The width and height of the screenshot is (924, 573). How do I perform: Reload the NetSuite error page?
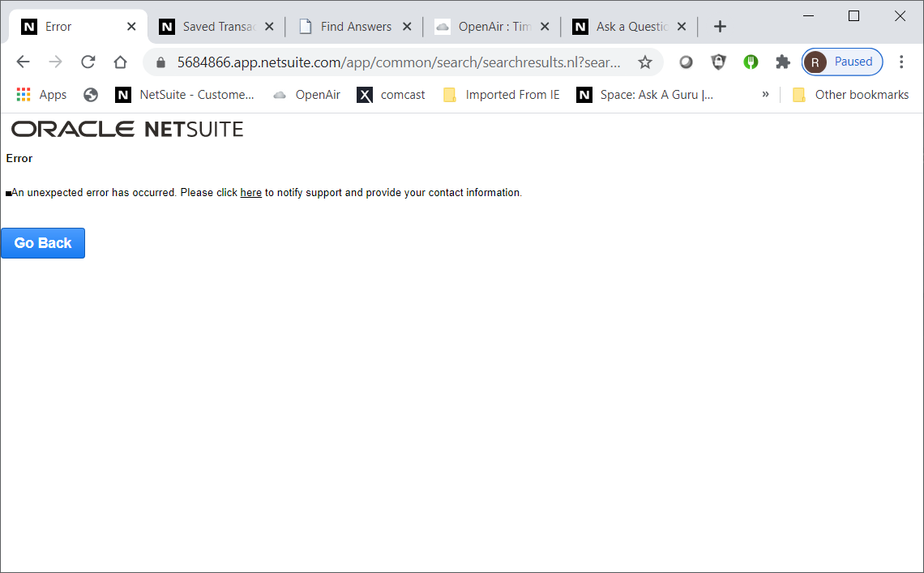coord(88,62)
